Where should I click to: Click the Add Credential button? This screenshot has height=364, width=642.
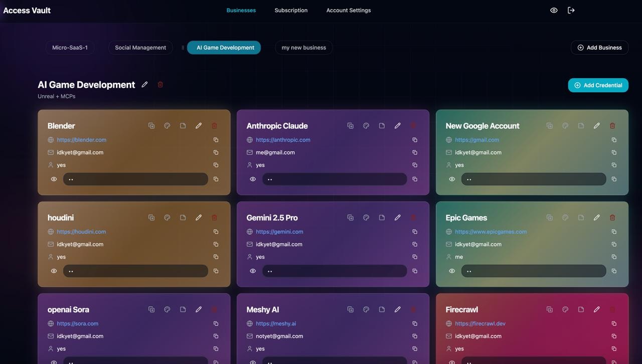(x=598, y=85)
